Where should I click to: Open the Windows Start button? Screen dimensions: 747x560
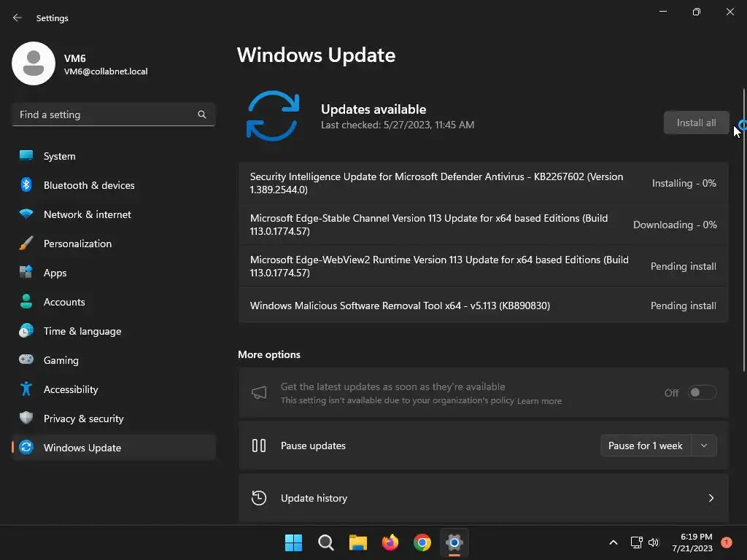tap(293, 542)
